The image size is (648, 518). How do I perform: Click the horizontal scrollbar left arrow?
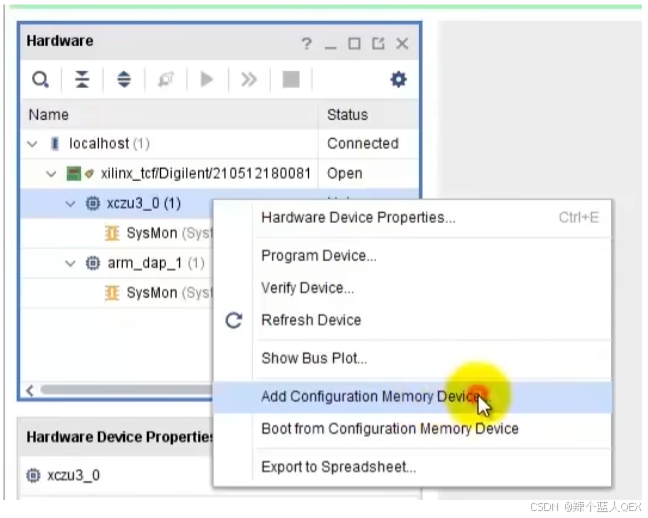point(30,390)
